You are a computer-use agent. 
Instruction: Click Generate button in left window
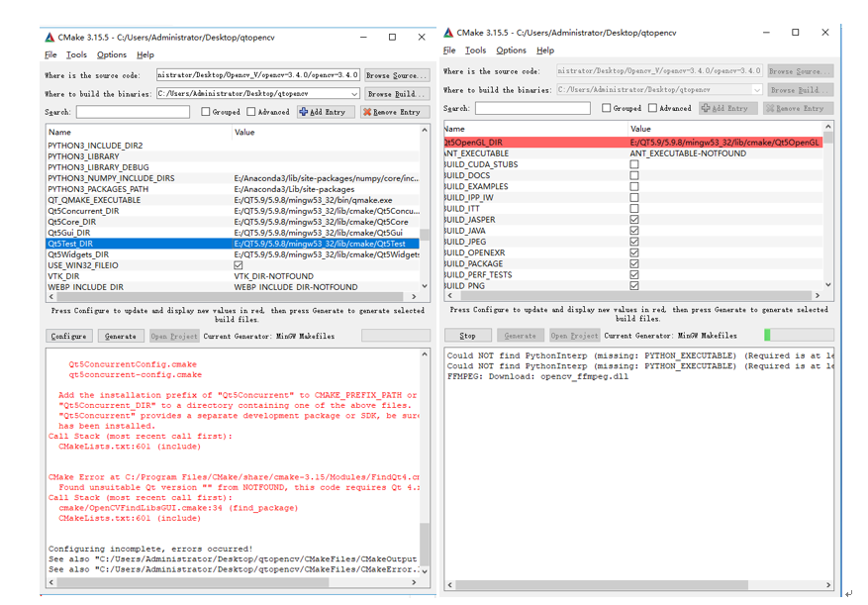pos(121,337)
